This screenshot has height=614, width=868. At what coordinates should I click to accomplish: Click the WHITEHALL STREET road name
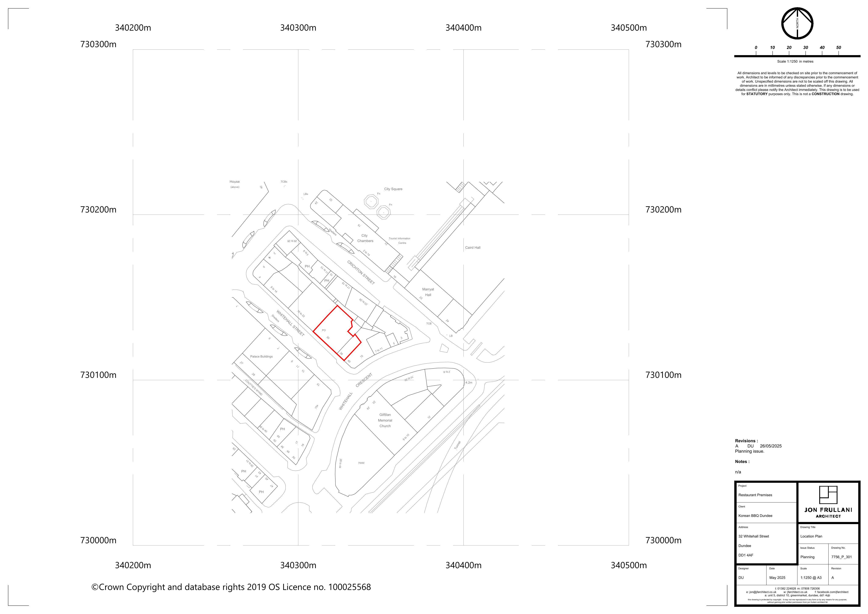(x=290, y=323)
